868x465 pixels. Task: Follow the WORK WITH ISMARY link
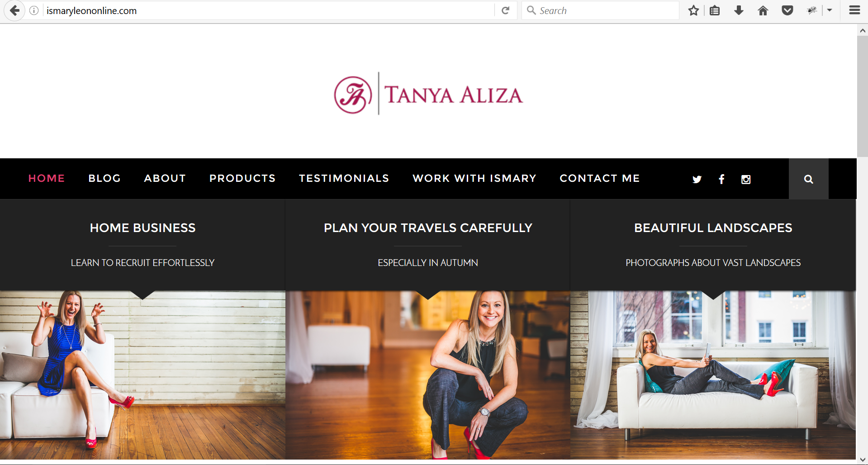[474, 178]
